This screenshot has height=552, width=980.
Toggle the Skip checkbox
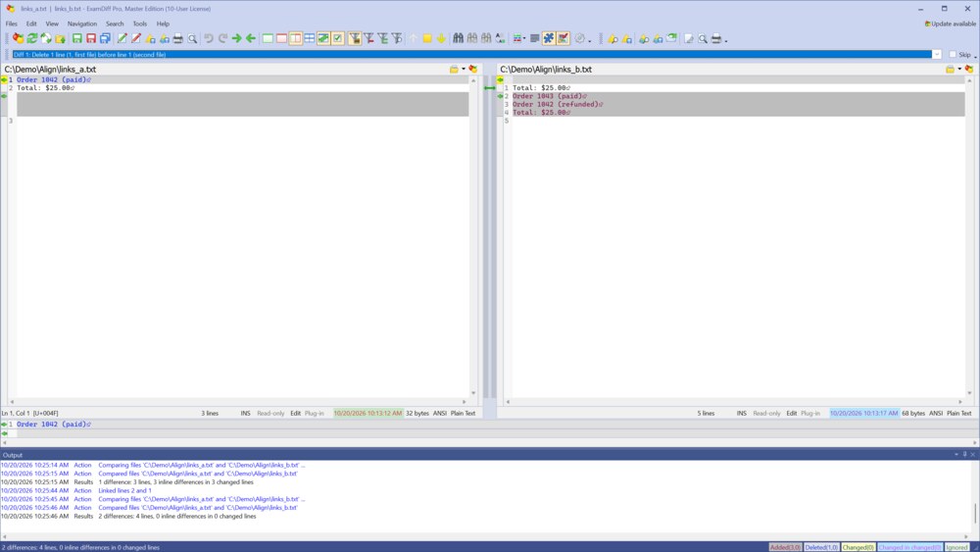coord(953,54)
